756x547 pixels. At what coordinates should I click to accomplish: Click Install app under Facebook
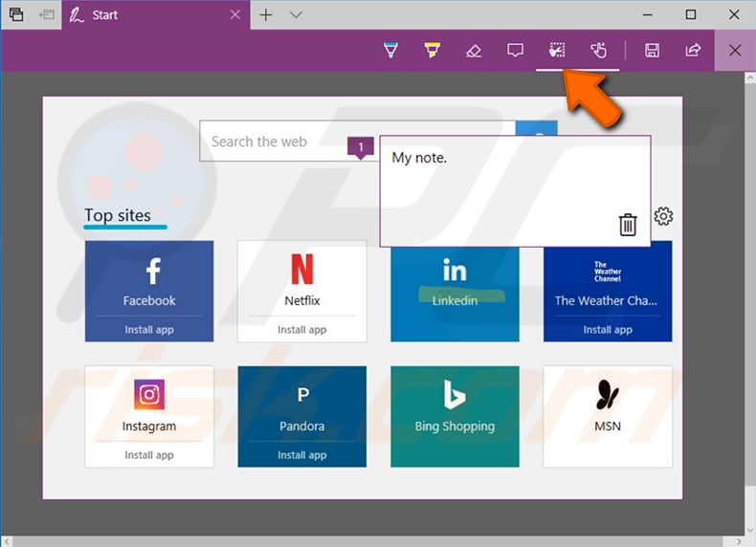pyautogui.click(x=149, y=330)
